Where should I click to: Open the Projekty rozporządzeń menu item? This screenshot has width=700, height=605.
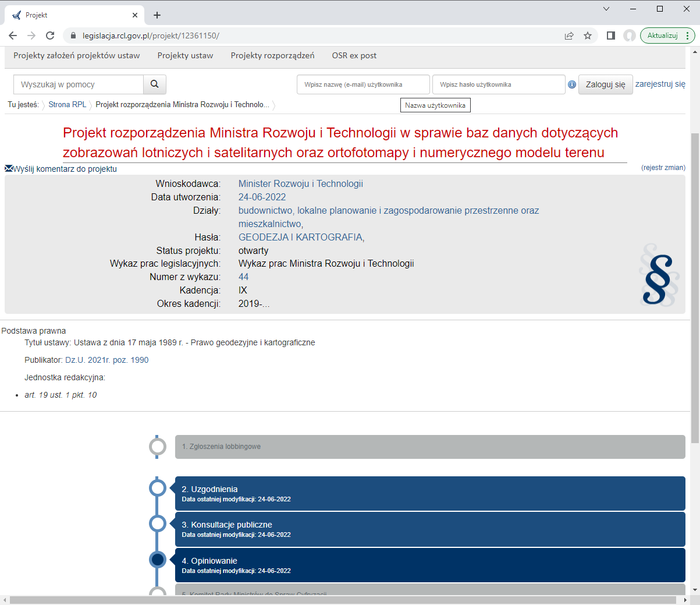pos(272,56)
